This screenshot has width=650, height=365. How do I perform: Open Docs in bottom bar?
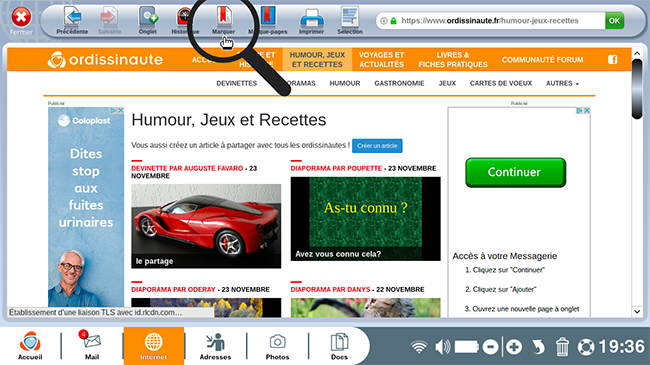coord(339,346)
